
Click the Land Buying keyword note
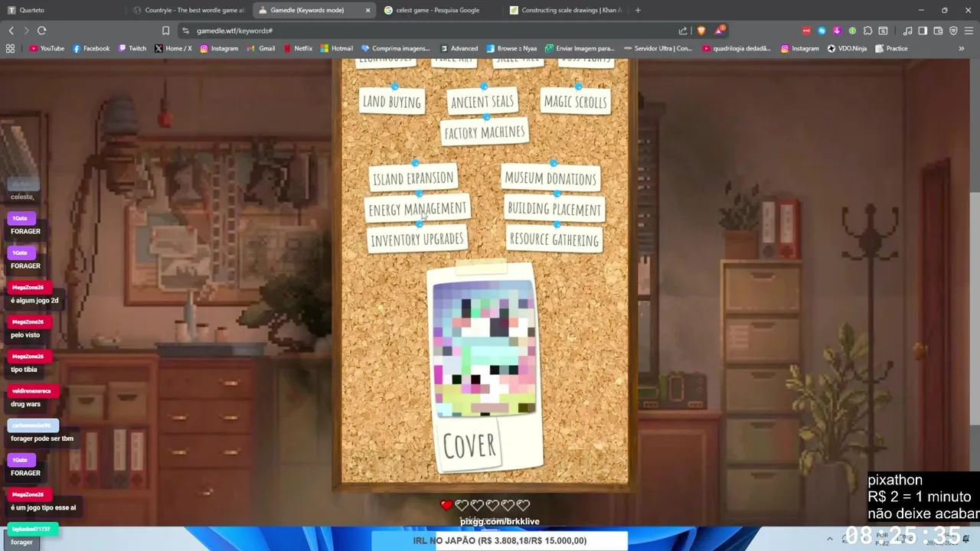tap(392, 102)
